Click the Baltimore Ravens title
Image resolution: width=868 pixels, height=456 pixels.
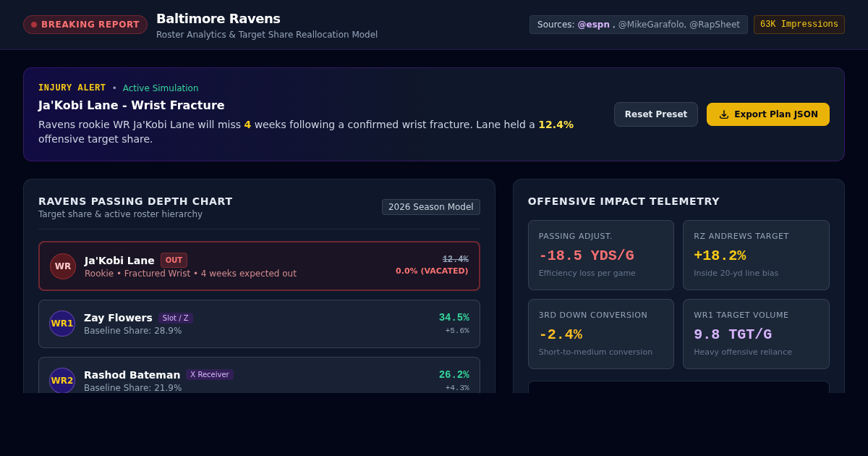pyautogui.click(x=218, y=19)
